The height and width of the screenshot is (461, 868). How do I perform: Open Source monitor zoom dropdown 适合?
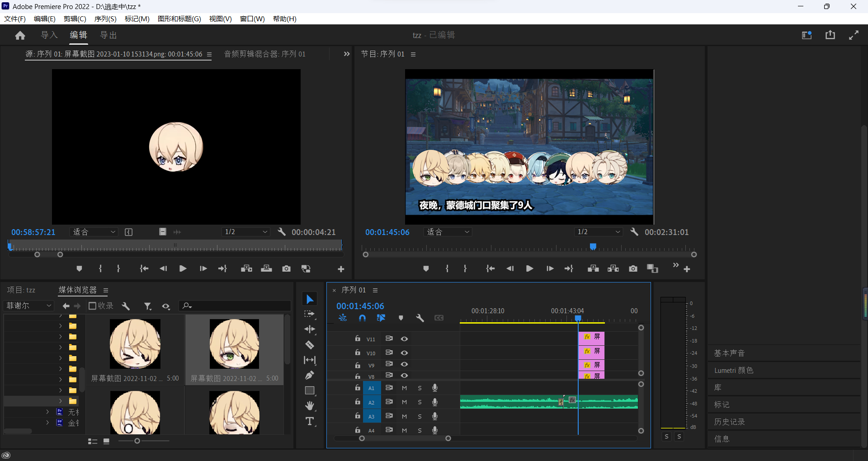94,232
